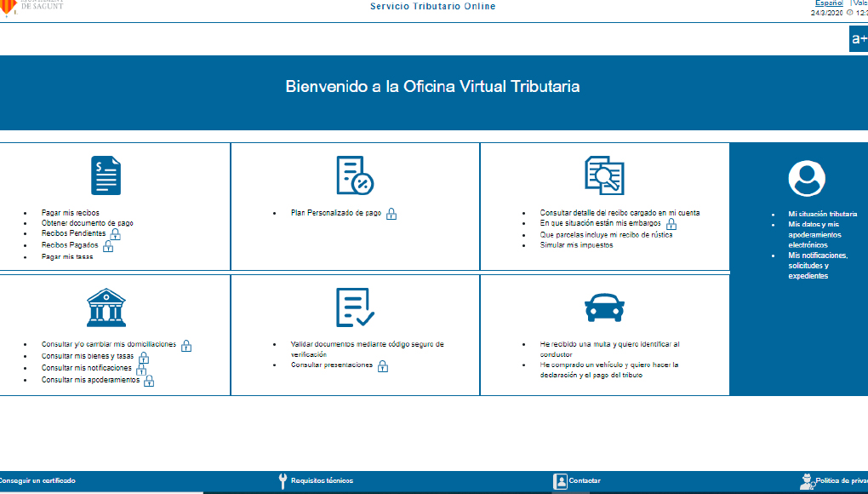Click the padlock next to Consultar mis apoderamientos
Screen dimensions: 868x494
[150, 381]
